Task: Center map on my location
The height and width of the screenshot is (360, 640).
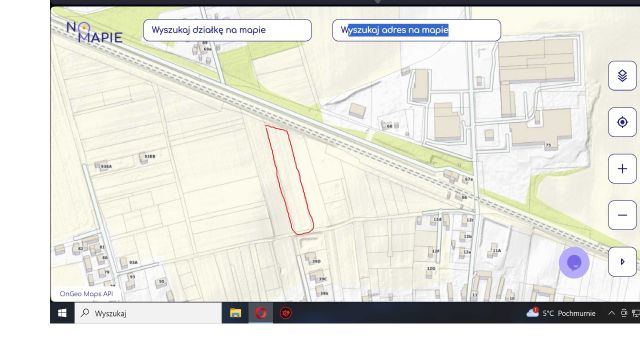Action: click(622, 122)
